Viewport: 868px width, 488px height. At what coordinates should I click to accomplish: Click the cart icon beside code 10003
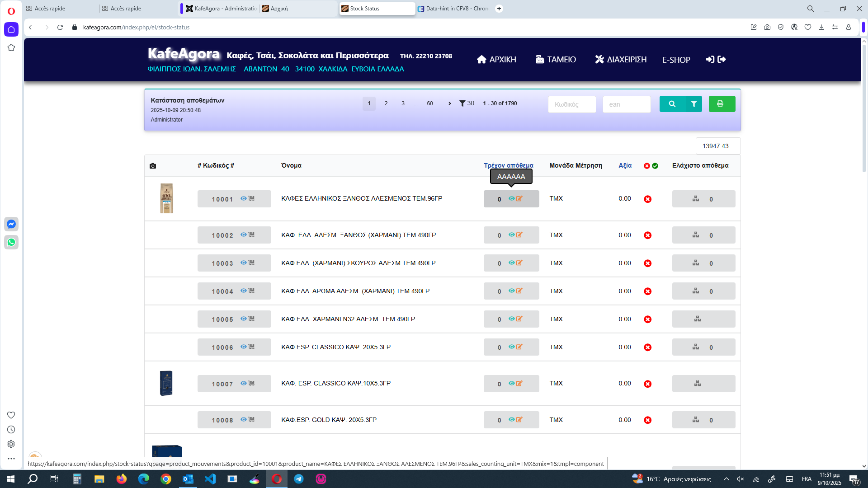point(252,263)
